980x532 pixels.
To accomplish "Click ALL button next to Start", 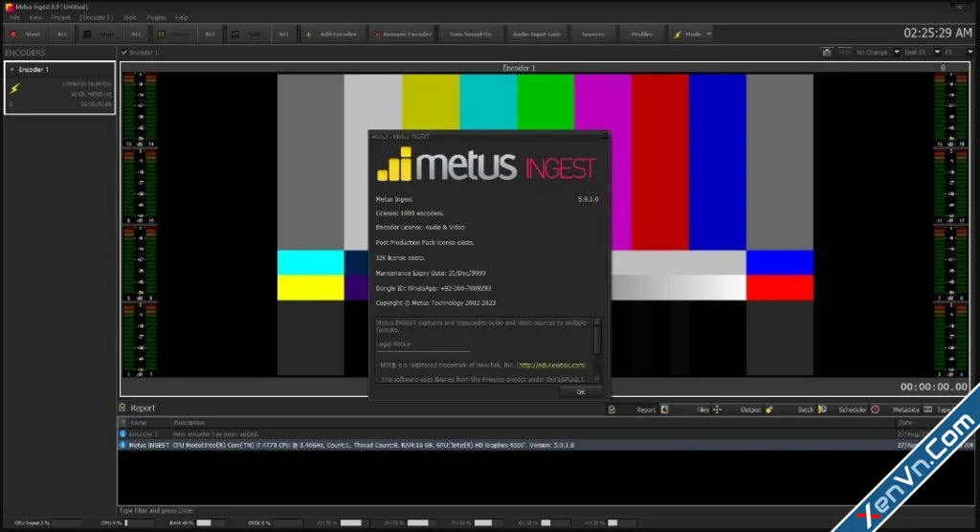I will click(x=62, y=34).
